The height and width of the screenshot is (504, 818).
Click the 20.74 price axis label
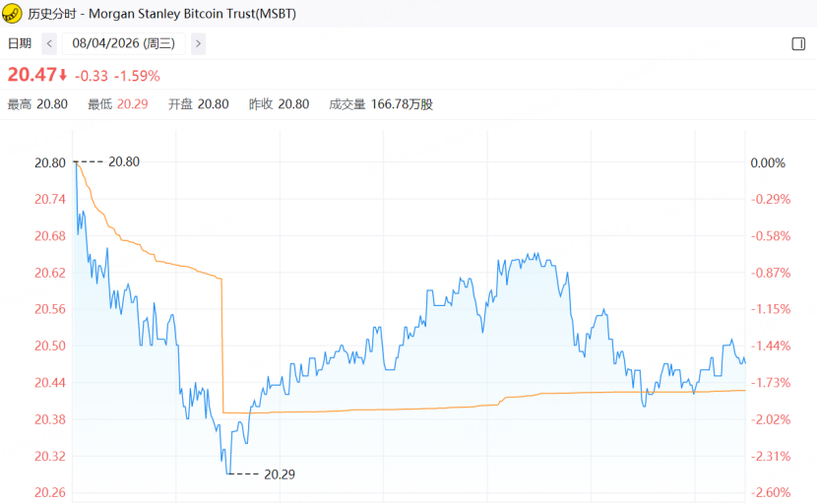point(50,199)
